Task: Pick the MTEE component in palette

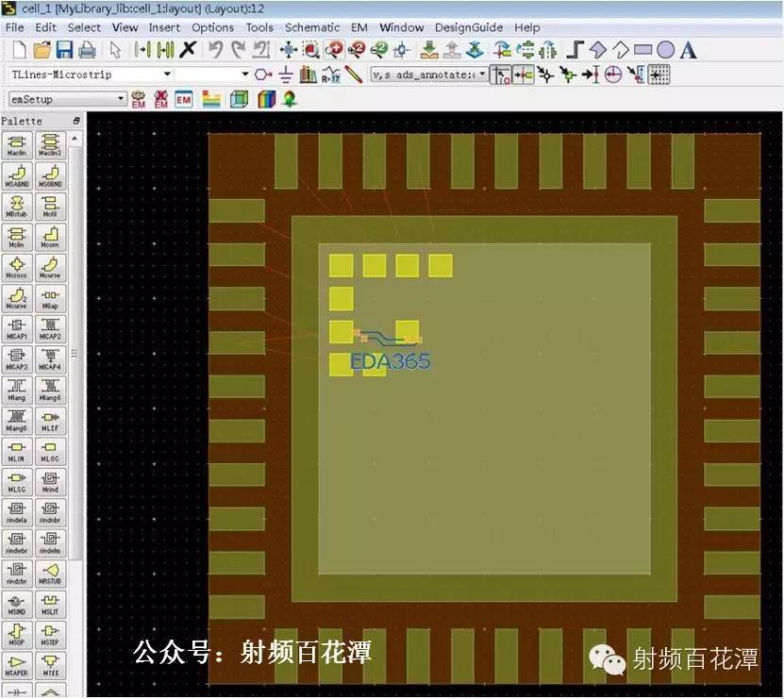Action: pyautogui.click(x=51, y=665)
